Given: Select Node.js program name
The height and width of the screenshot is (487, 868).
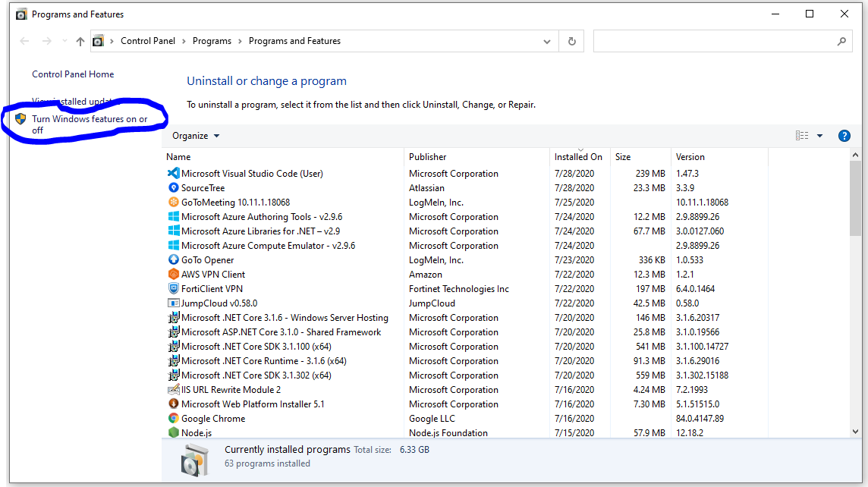Looking at the screenshot, I should point(197,433).
